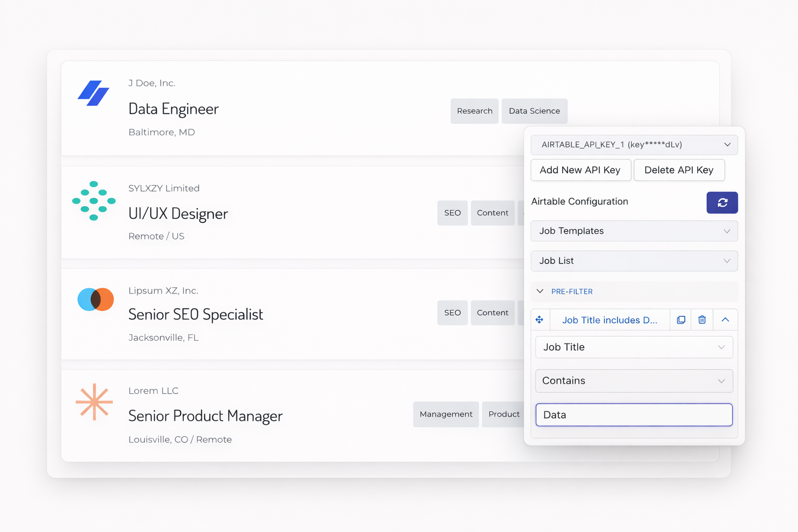Image resolution: width=798 pixels, height=532 pixels.
Task: Collapse the Job Title filter with up chevron
Action: tap(725, 320)
